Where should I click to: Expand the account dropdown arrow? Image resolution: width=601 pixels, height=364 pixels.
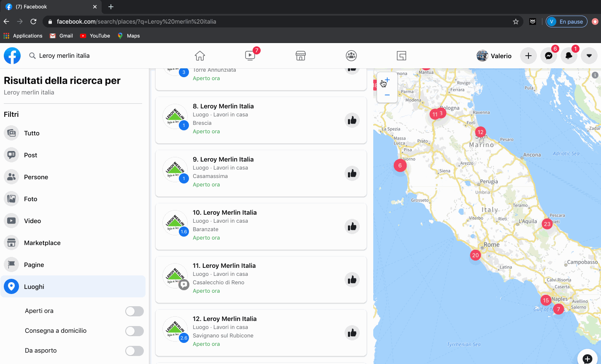(589, 56)
